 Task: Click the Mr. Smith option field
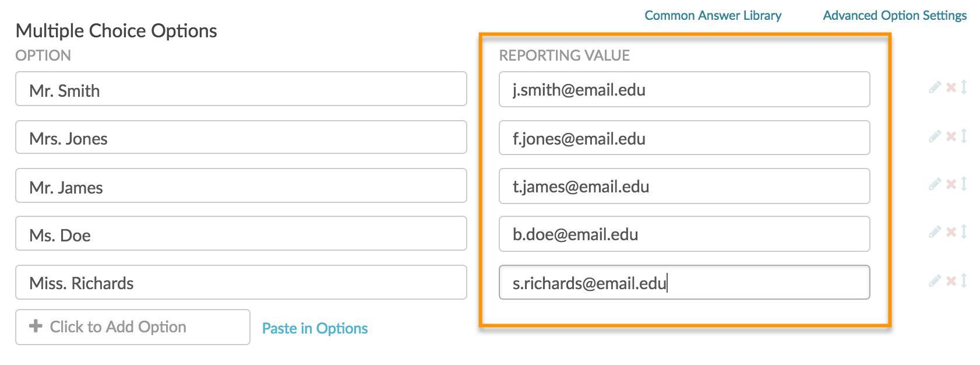241,89
